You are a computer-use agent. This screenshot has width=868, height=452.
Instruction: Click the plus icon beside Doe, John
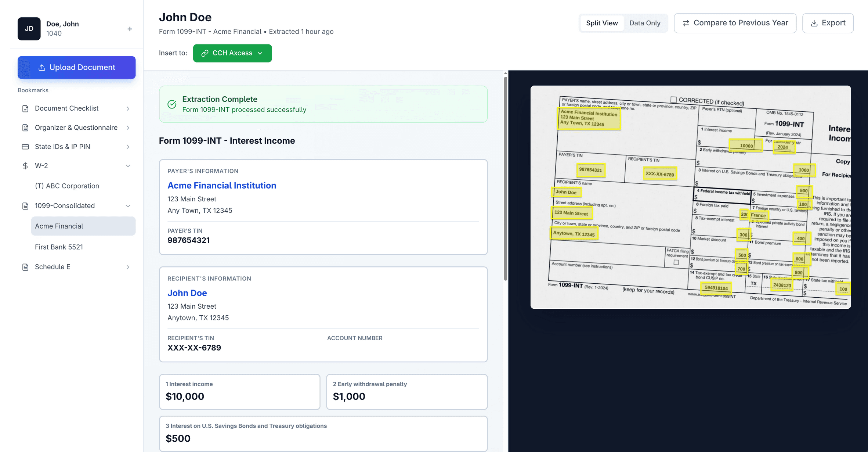[130, 29]
